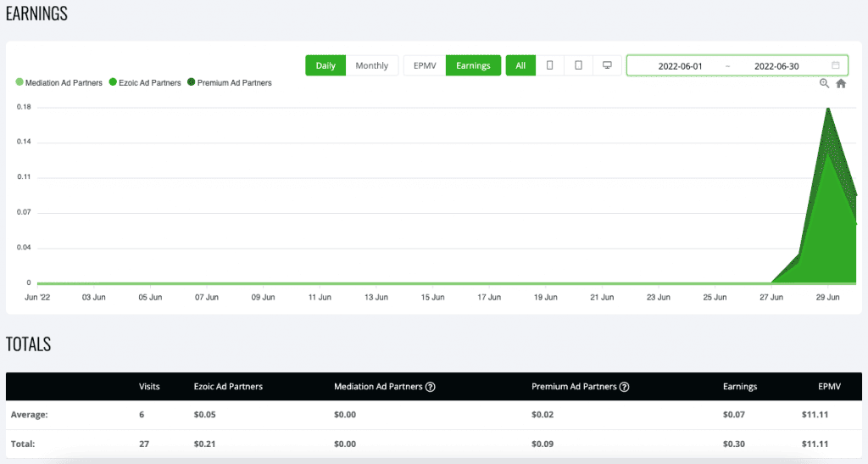Switch to Monthly view
This screenshot has width=868, height=464.
pyautogui.click(x=371, y=65)
